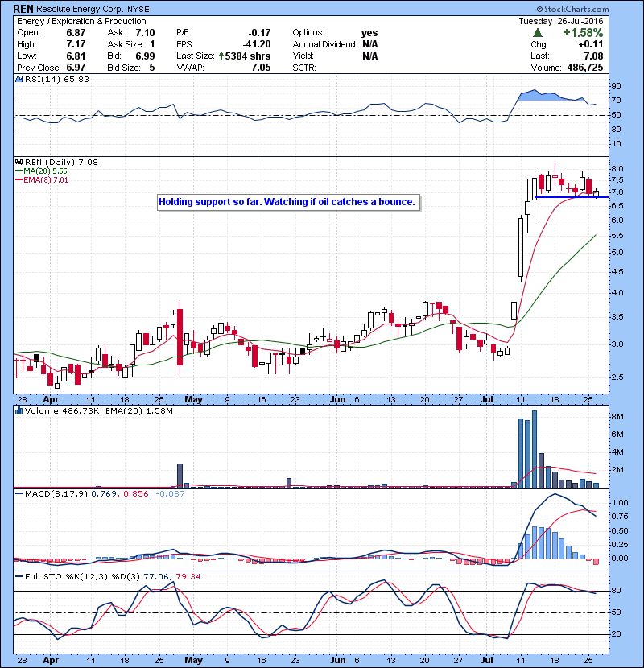Click the 'Apr' label on bottom axis
644x668 pixels.
[x=51, y=660]
